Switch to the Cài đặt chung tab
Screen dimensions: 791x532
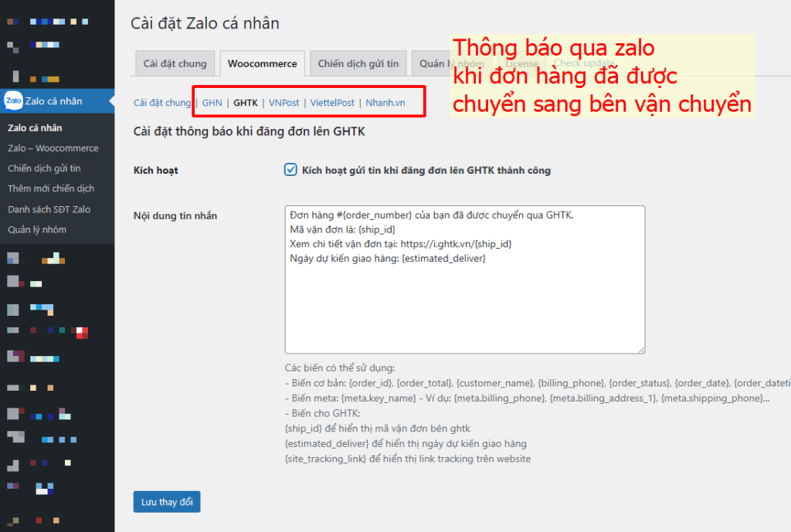[x=175, y=64]
